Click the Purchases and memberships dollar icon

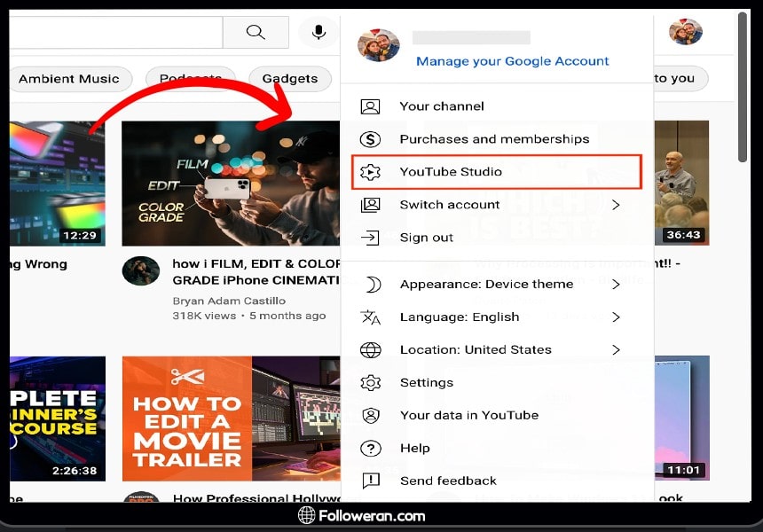[370, 139]
